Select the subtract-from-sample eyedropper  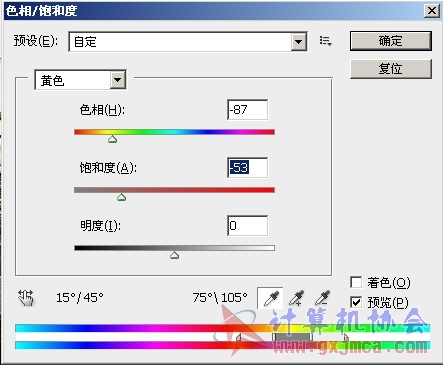click(x=322, y=298)
